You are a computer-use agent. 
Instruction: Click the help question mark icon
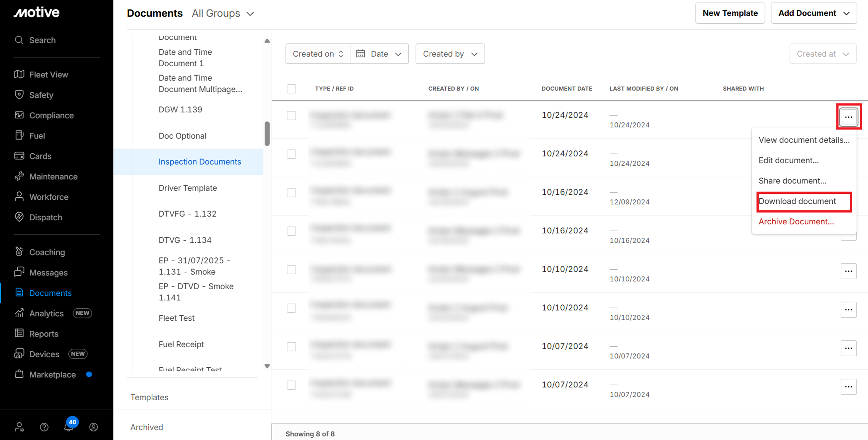(44, 427)
